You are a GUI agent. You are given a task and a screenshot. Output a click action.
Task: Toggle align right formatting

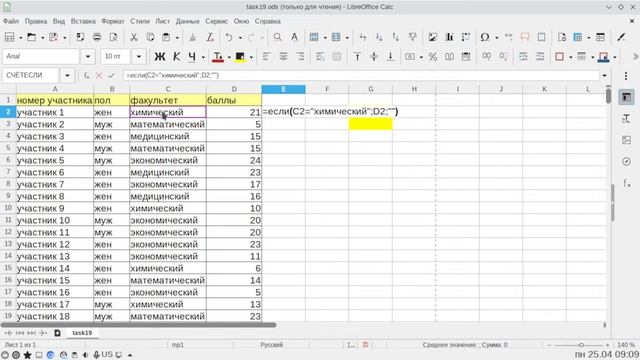tap(300, 57)
